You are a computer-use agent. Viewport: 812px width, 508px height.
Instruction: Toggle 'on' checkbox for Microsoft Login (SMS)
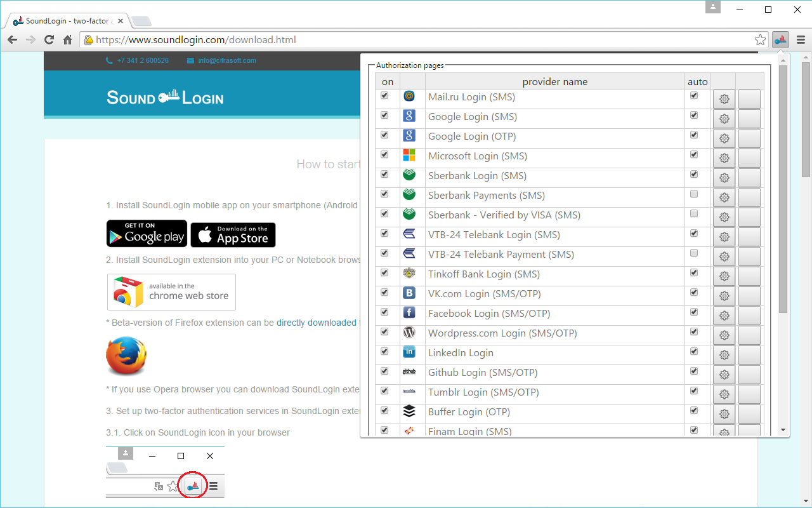[384, 155]
